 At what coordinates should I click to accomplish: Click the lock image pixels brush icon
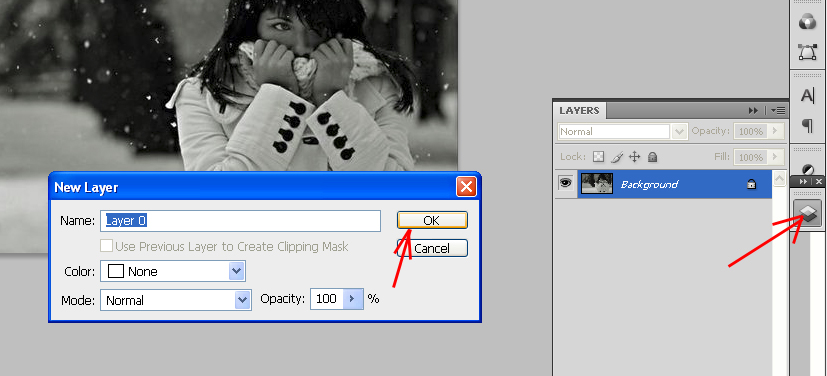point(617,157)
